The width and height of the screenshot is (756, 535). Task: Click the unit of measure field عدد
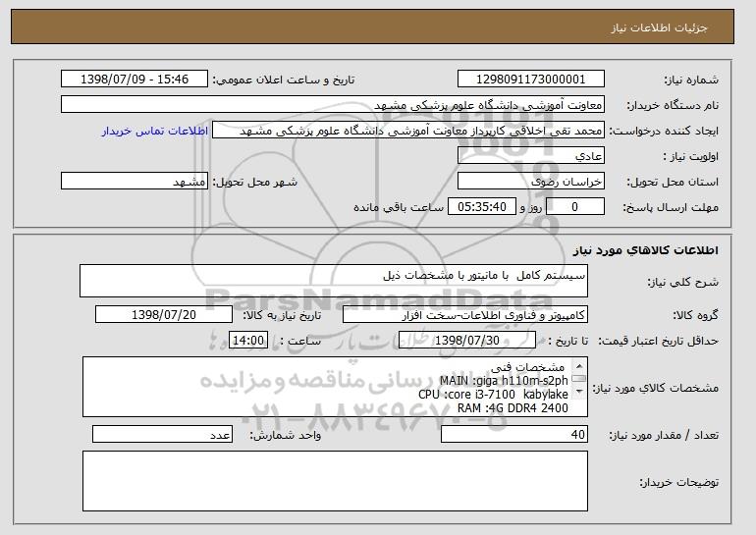pos(162,434)
